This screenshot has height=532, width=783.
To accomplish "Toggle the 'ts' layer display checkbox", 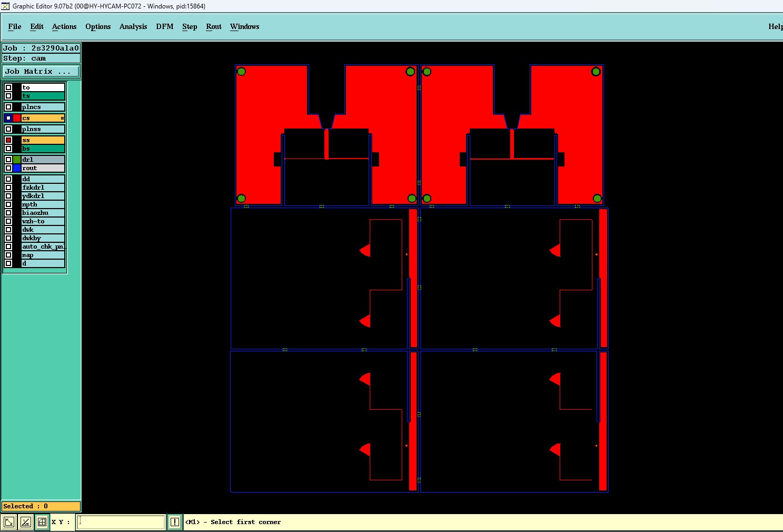I will point(8,96).
